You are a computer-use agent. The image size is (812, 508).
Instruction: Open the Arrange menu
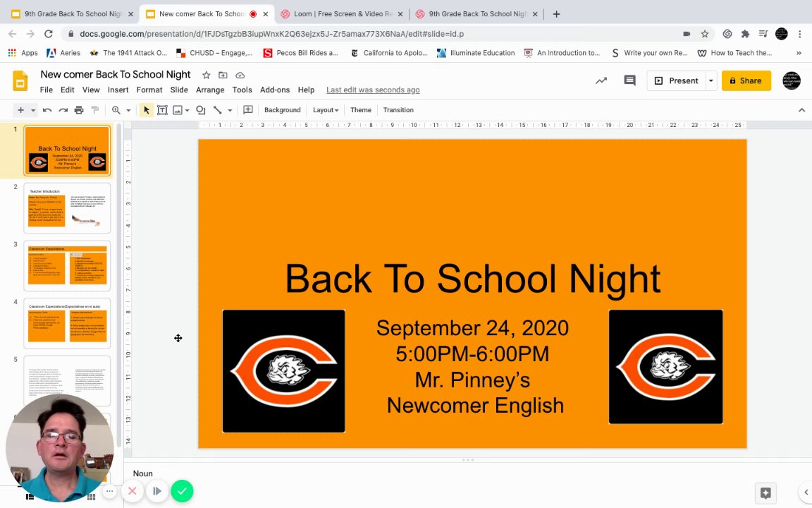point(210,90)
